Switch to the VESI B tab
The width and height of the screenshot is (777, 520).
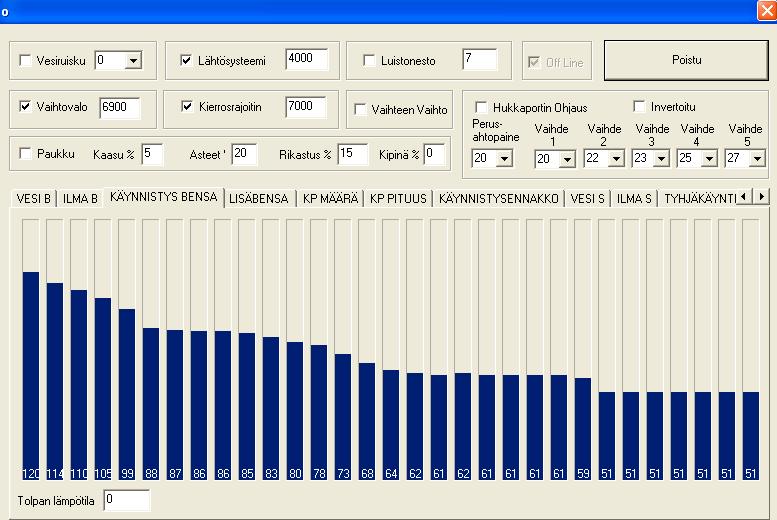click(x=34, y=199)
